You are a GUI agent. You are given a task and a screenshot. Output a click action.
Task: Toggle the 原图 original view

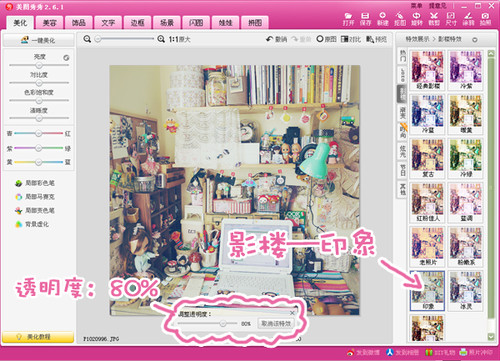point(326,39)
